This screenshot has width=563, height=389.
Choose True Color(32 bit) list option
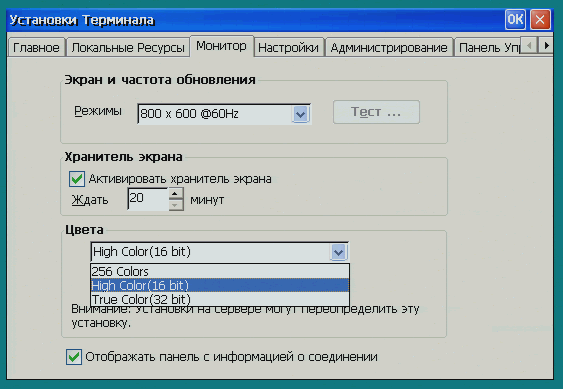[220, 299]
